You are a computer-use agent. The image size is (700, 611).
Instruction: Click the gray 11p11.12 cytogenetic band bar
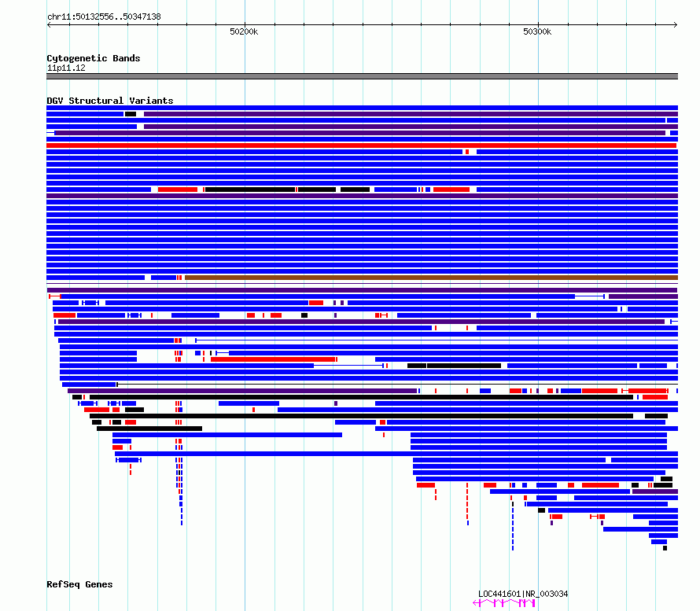pos(362,76)
